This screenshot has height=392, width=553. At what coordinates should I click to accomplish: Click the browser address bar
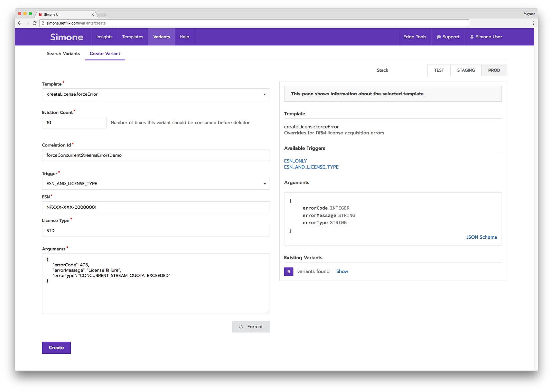coord(254,23)
